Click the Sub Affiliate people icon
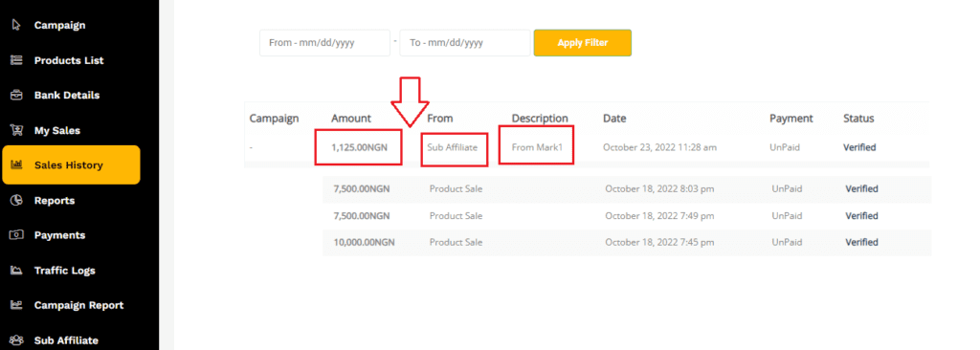980x350 pixels. [17, 340]
